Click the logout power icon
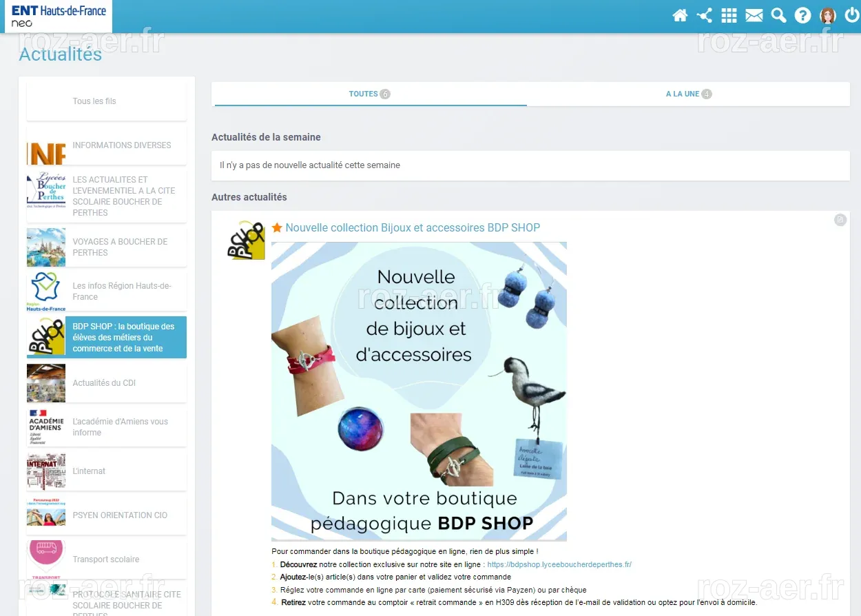The image size is (861, 616). 852,15
